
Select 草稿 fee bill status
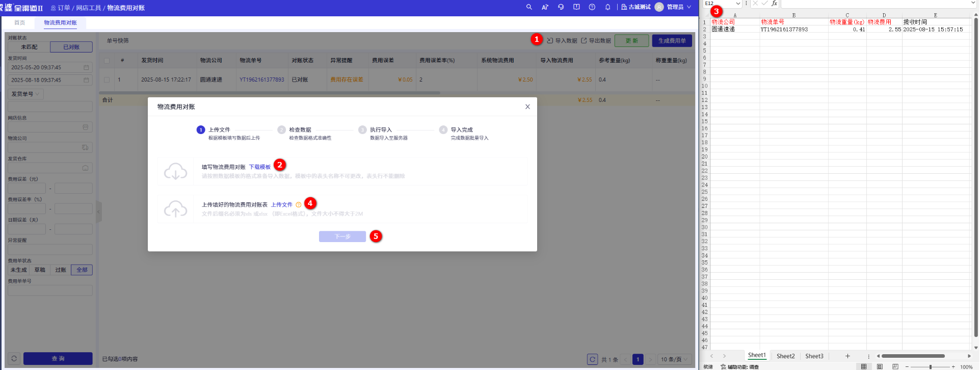click(40, 270)
